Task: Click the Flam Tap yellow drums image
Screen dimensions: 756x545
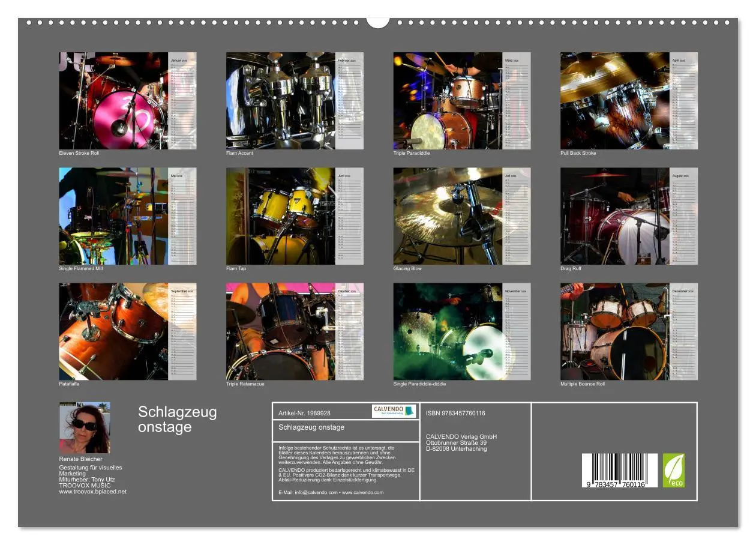Action: pos(295,216)
